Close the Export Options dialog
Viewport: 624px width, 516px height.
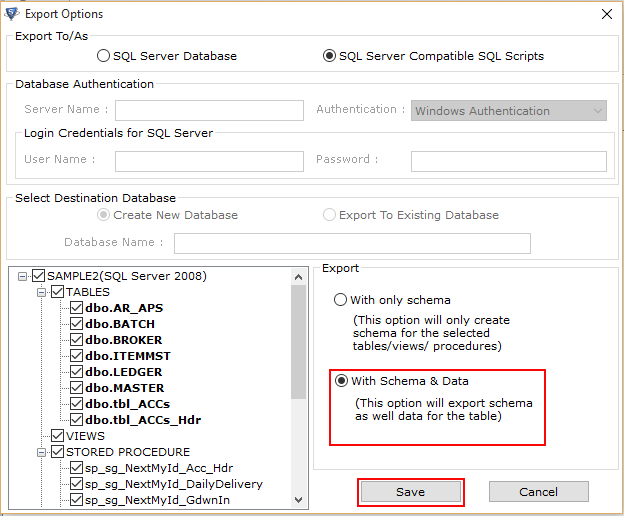pyautogui.click(x=607, y=14)
